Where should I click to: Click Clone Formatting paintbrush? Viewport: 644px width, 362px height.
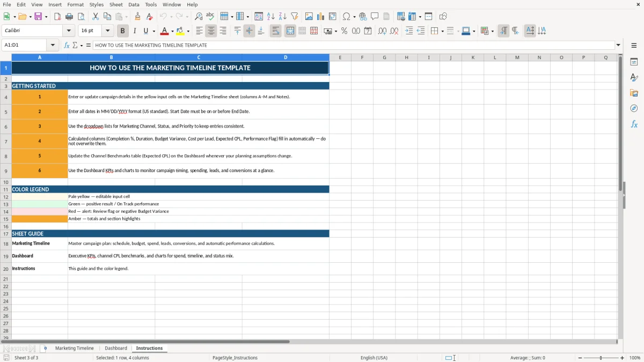[138, 17]
